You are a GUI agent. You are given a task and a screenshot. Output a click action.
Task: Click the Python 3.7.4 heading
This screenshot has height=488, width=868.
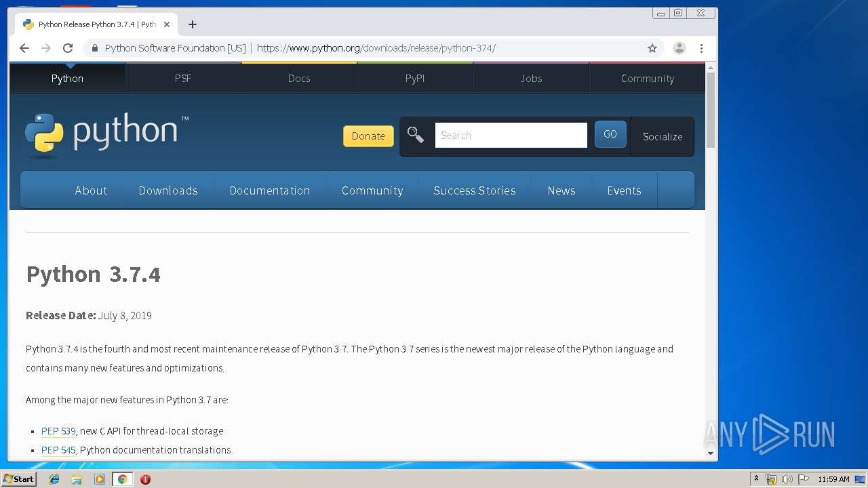[94, 274]
